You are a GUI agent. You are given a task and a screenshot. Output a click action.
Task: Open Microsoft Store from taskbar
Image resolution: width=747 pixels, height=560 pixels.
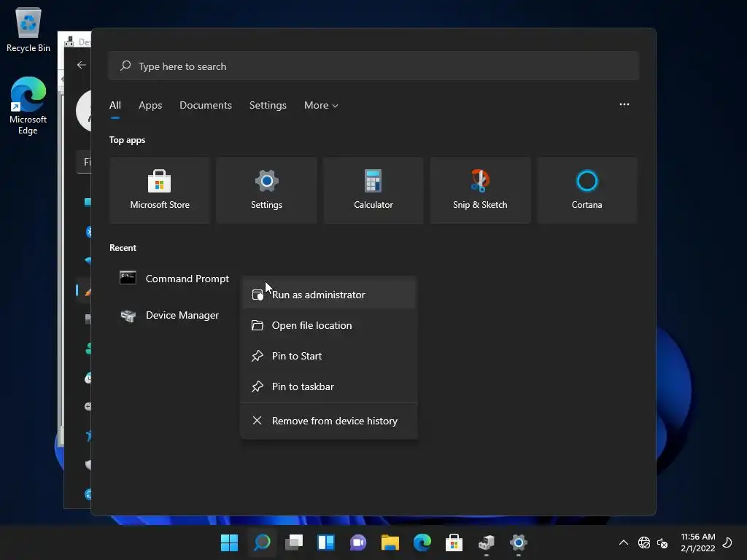[x=454, y=542]
